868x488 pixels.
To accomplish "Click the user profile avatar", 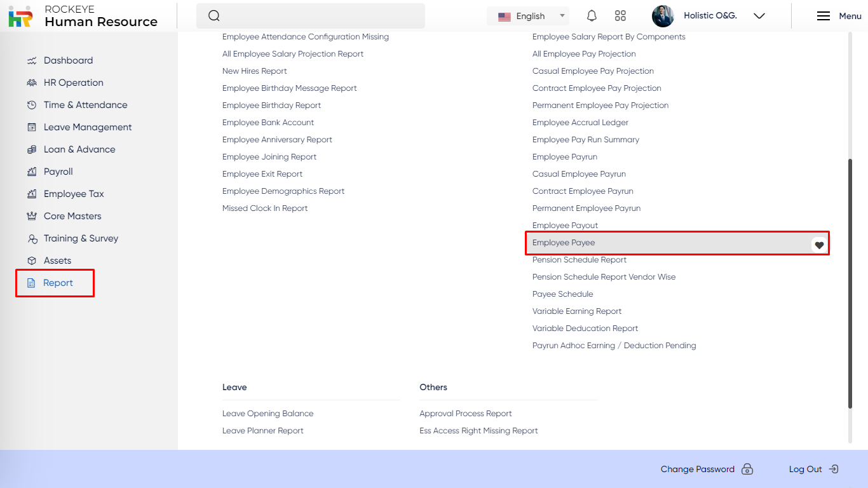I will (x=663, y=16).
